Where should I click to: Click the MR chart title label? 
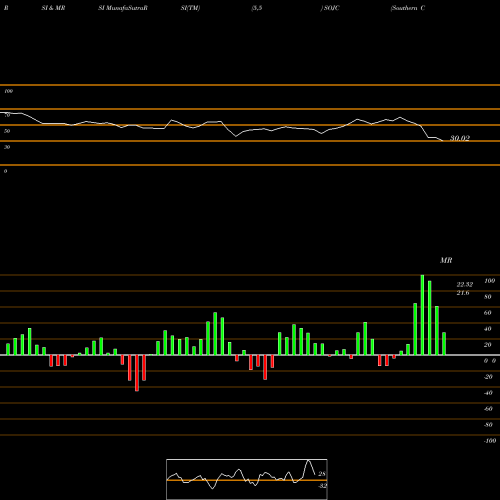point(446,260)
